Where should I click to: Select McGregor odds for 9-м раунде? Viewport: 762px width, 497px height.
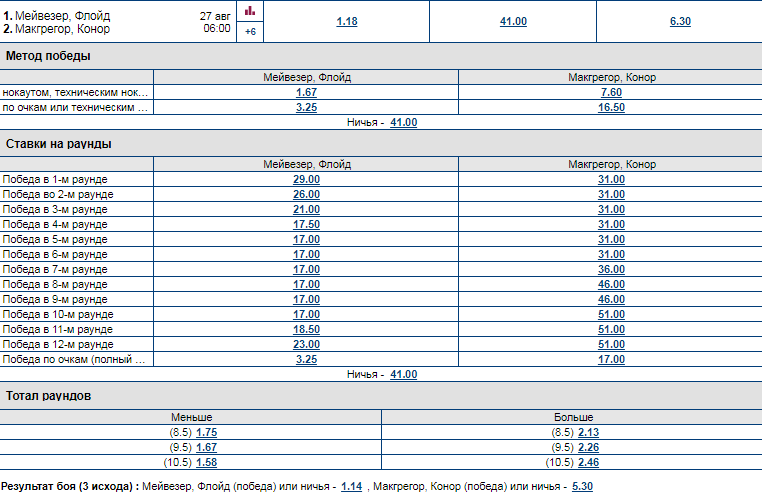(611, 300)
